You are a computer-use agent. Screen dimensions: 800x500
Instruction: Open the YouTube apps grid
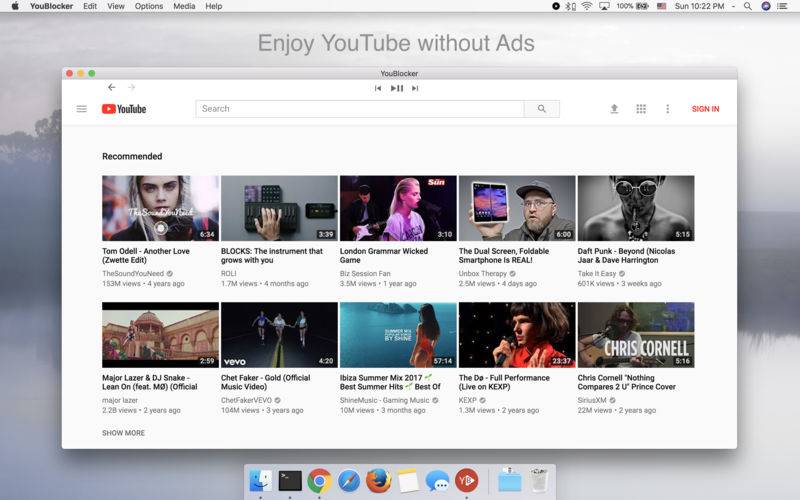coord(641,109)
